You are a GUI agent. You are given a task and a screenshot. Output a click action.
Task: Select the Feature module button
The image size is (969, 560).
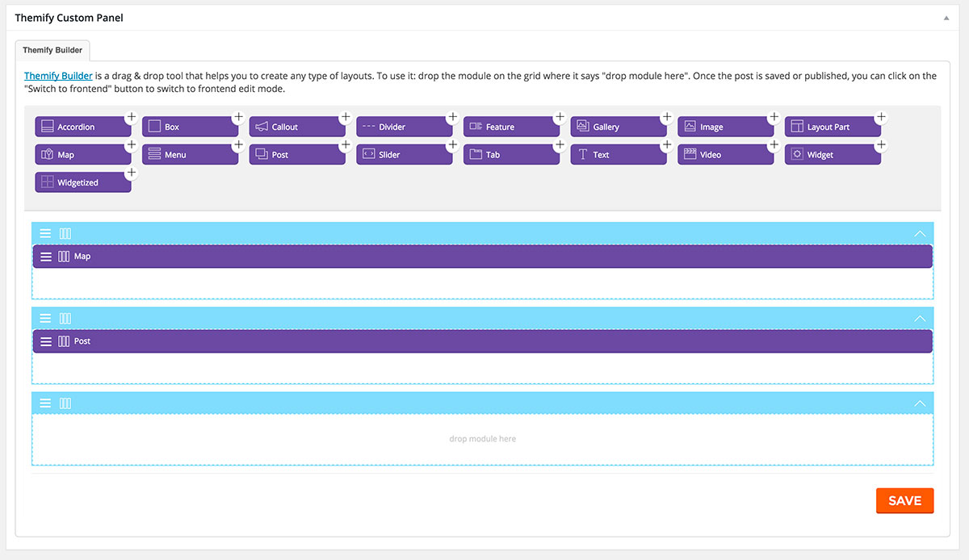[x=511, y=127]
